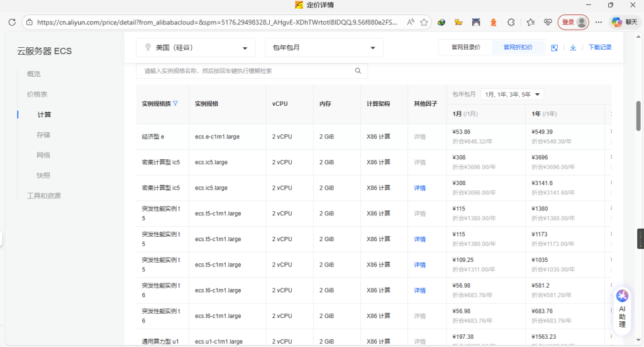The width and height of the screenshot is (644, 347).
Task: Select 网络 in the left navigation
Action: [x=43, y=155]
